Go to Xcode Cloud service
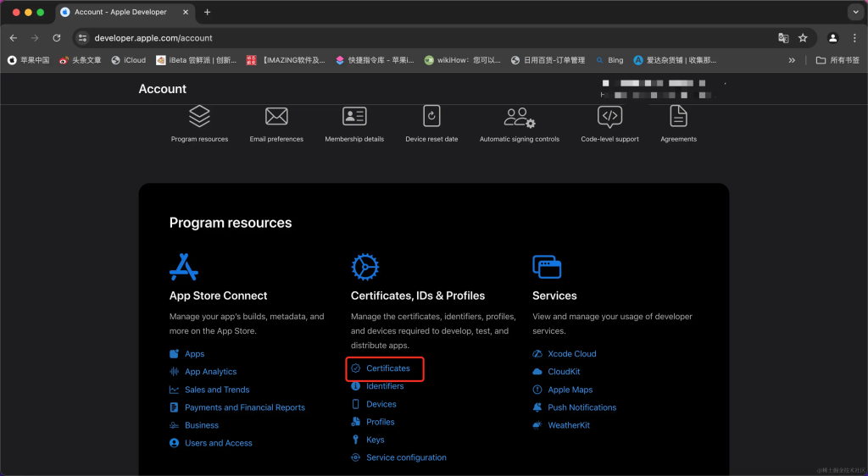The image size is (868, 476). [x=571, y=354]
